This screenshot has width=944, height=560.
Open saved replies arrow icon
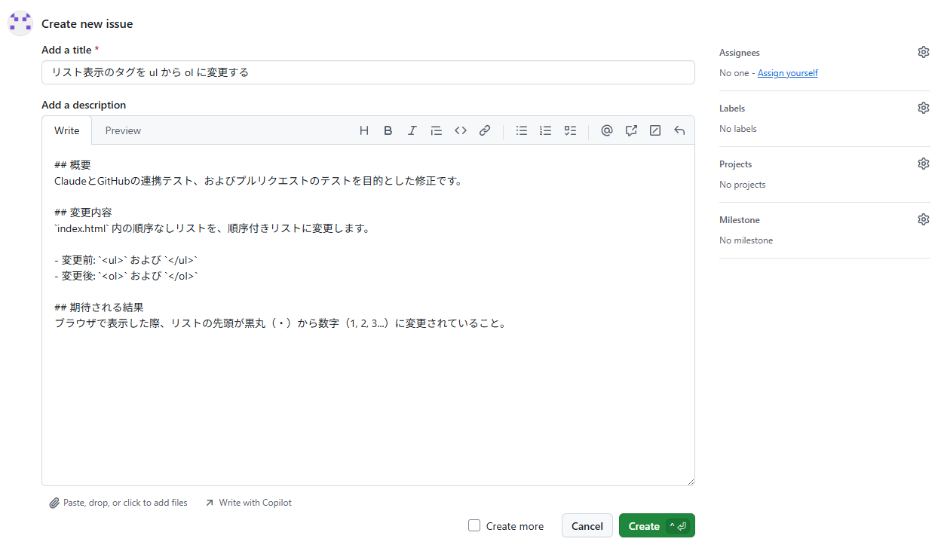[679, 130]
